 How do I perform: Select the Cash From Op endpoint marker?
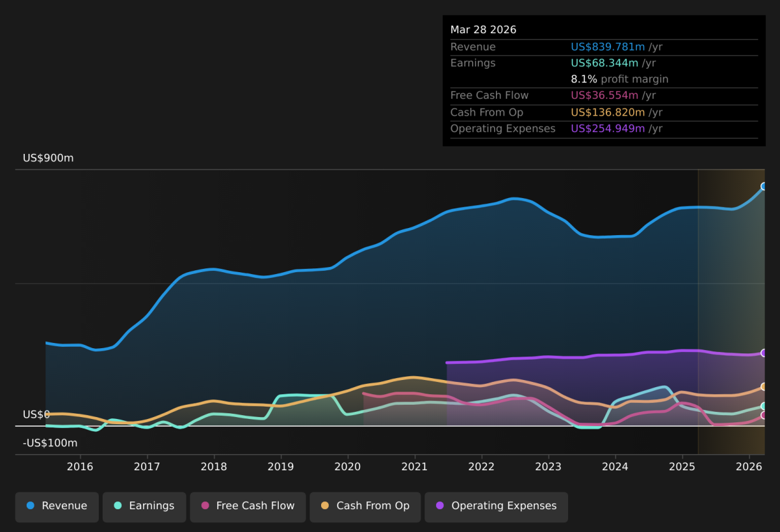click(764, 386)
